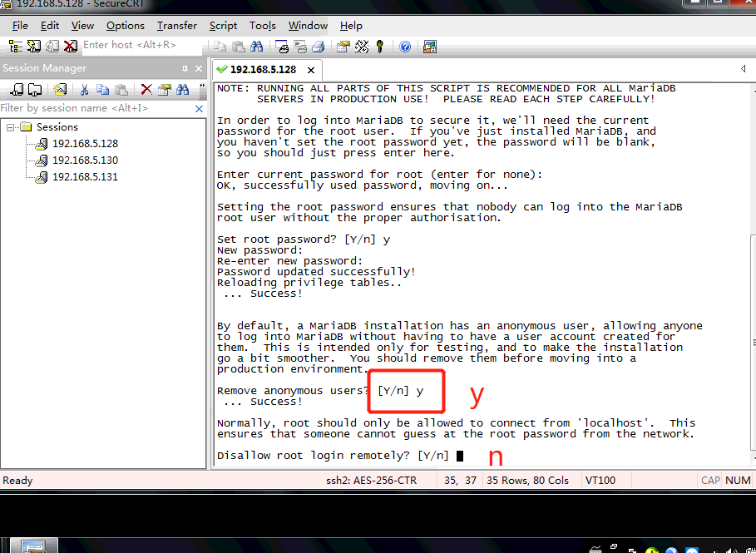Click the Public Key Assistant key icon

pyautogui.click(x=380, y=47)
